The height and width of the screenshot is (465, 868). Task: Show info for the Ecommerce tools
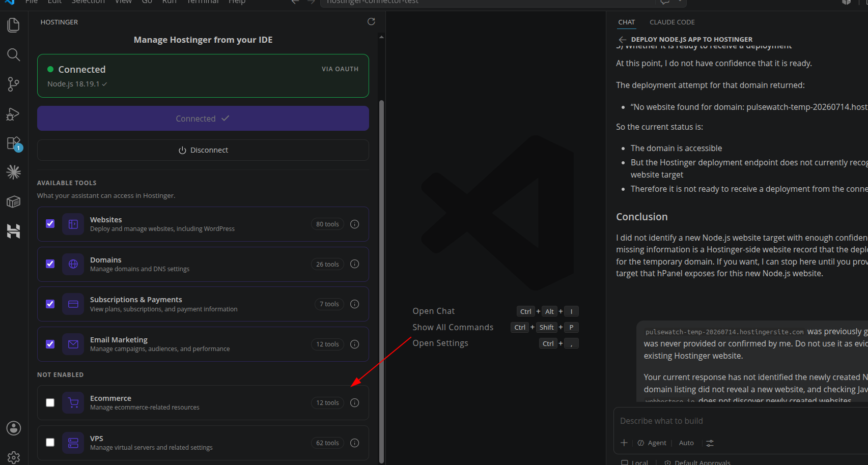355,403
